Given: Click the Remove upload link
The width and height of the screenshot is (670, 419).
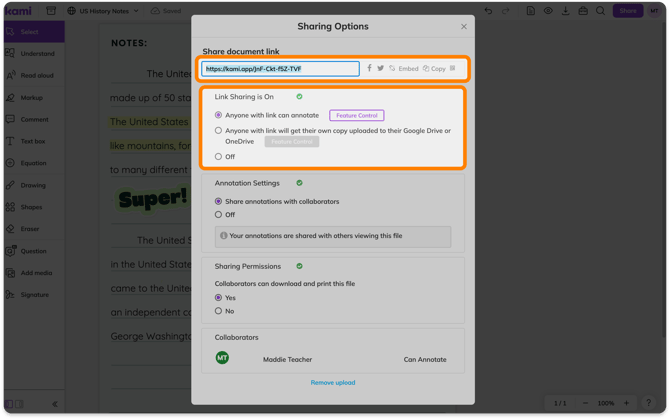Looking at the screenshot, I should (x=333, y=382).
